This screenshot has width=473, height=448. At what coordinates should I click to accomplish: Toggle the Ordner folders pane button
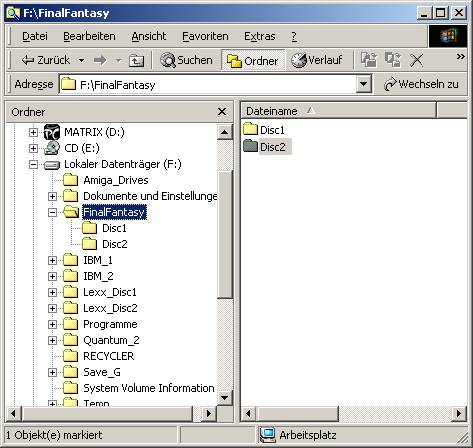click(x=253, y=60)
